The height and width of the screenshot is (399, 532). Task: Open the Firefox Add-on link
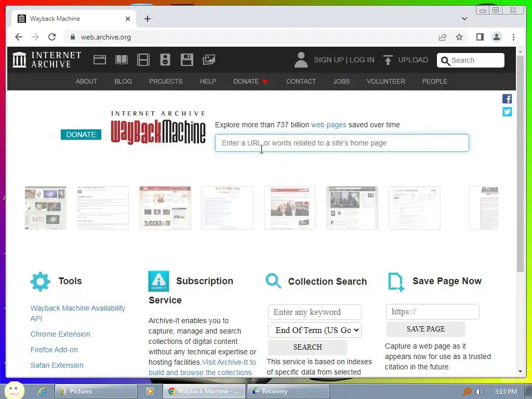point(54,350)
